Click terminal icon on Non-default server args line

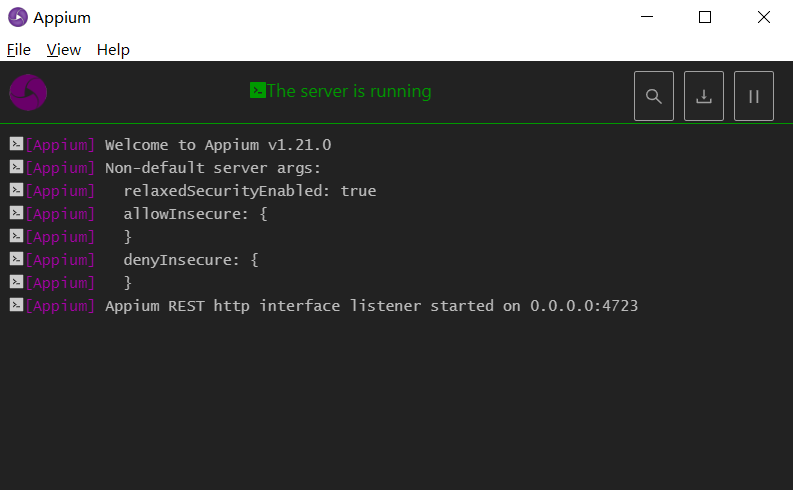tap(16, 167)
